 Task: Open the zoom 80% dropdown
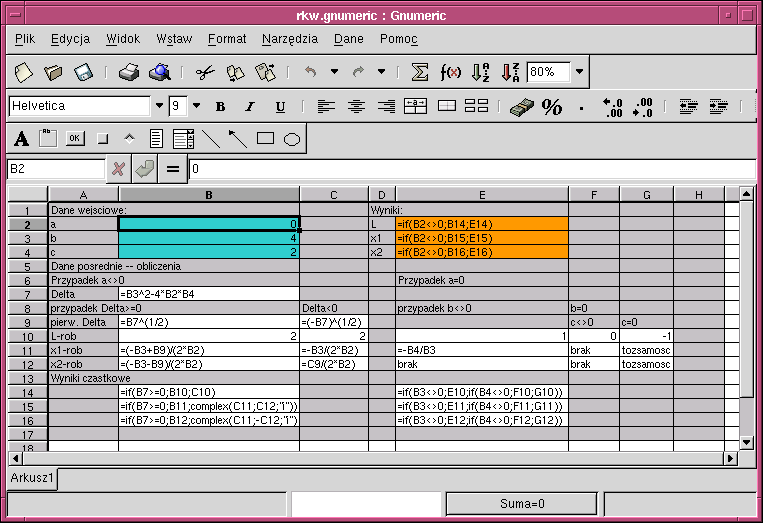pos(580,72)
